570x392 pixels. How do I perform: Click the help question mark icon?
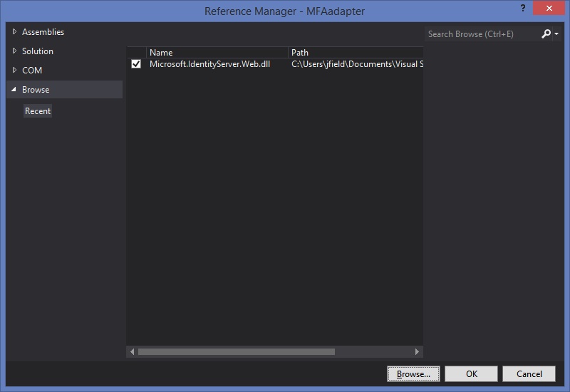tap(523, 8)
